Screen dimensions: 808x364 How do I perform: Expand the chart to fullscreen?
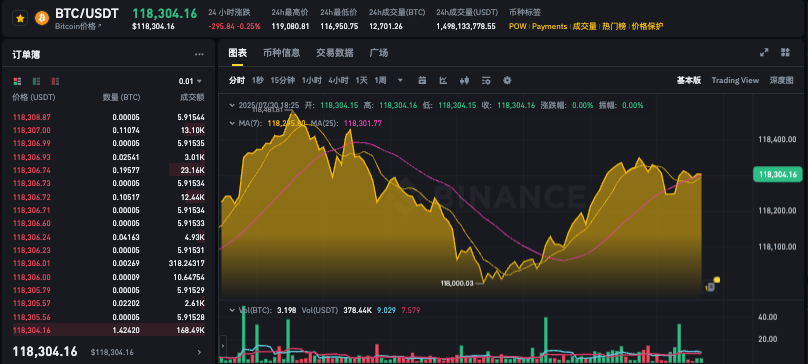pos(764,52)
